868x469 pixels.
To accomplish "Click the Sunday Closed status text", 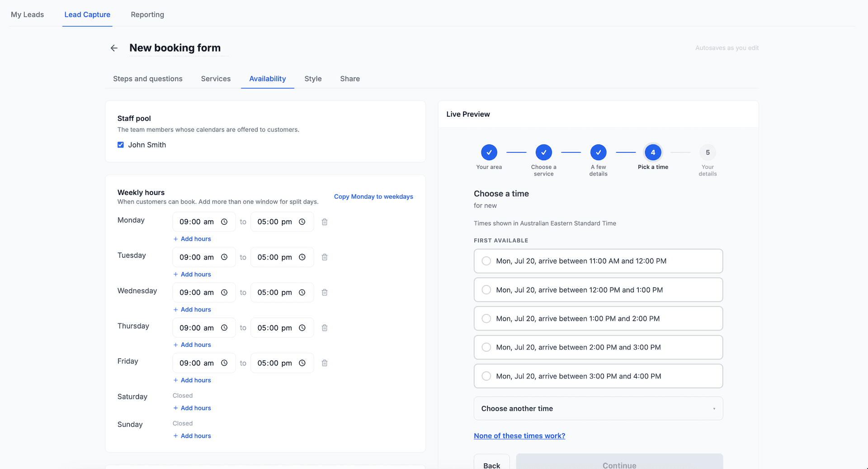I will tap(183, 423).
